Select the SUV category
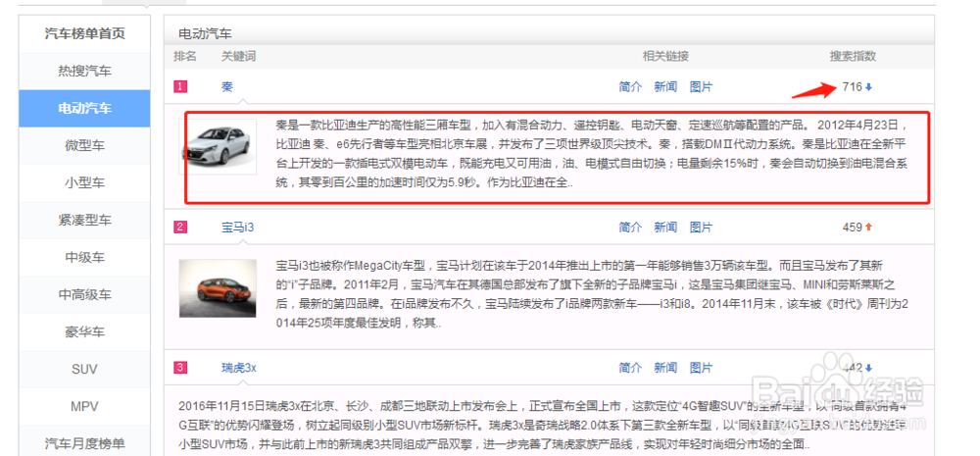This screenshot has width=980, height=456. click(x=84, y=369)
